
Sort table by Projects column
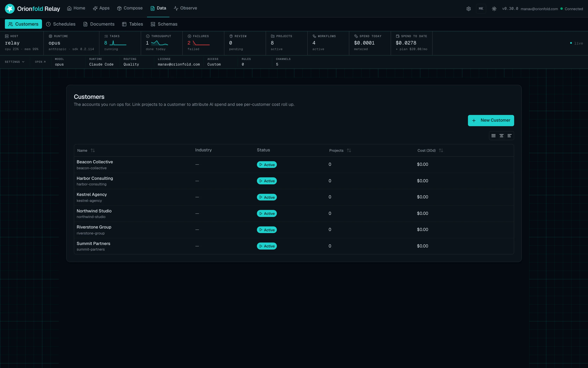pos(340,150)
